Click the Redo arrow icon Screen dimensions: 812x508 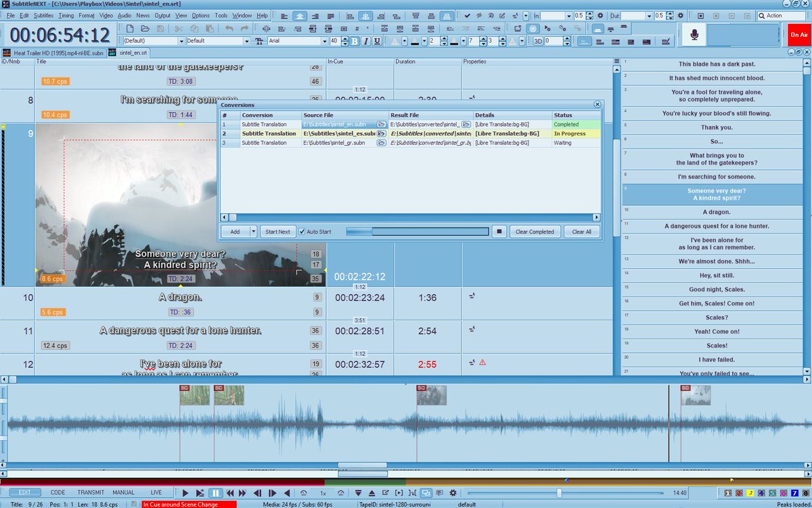tap(244, 28)
